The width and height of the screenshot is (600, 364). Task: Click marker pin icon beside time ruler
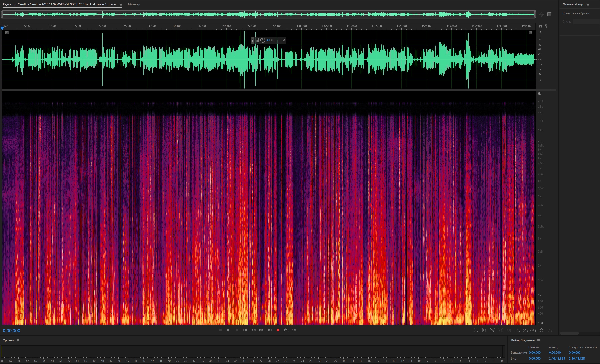tap(546, 26)
